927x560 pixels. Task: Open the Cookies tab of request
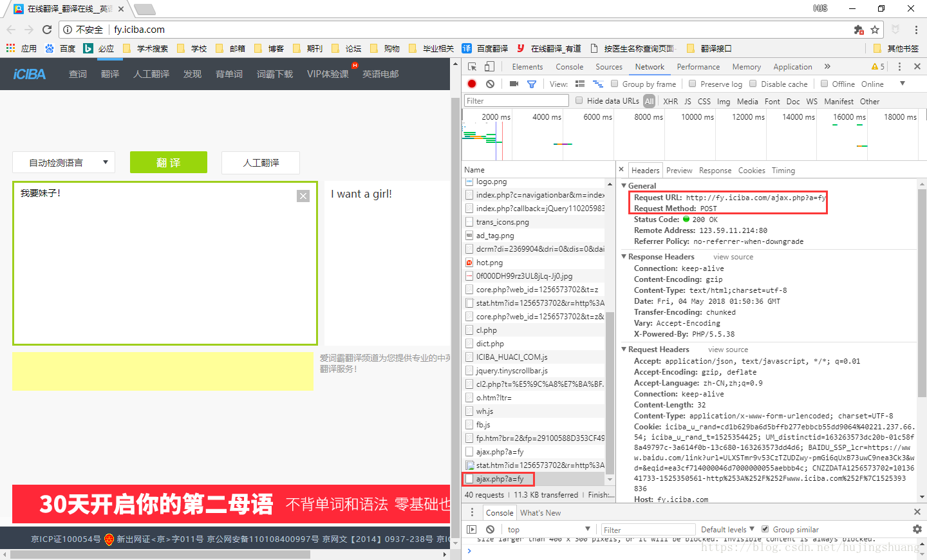point(752,171)
